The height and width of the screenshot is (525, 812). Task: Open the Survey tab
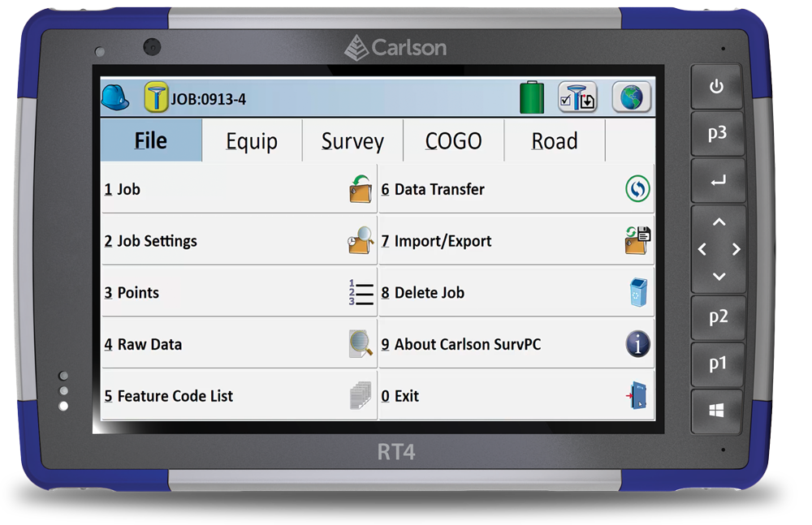352,141
